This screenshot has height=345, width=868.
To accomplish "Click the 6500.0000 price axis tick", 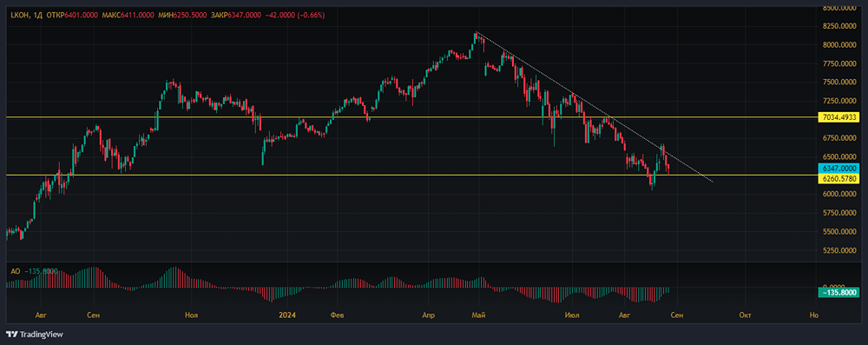I will click(839, 157).
